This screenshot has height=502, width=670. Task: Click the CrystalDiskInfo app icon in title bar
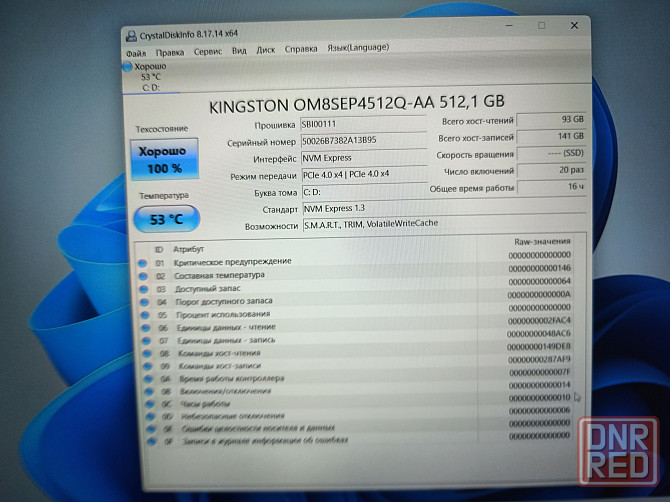click(x=131, y=36)
